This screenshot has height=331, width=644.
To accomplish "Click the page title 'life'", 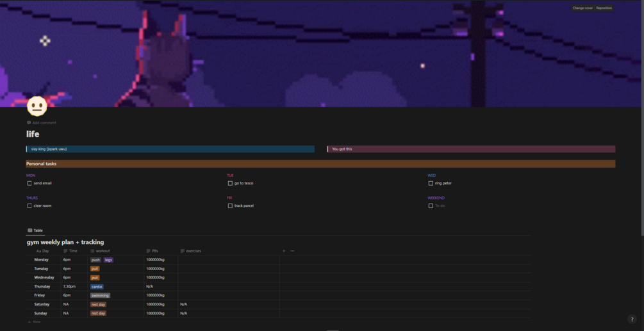I will [x=33, y=134].
